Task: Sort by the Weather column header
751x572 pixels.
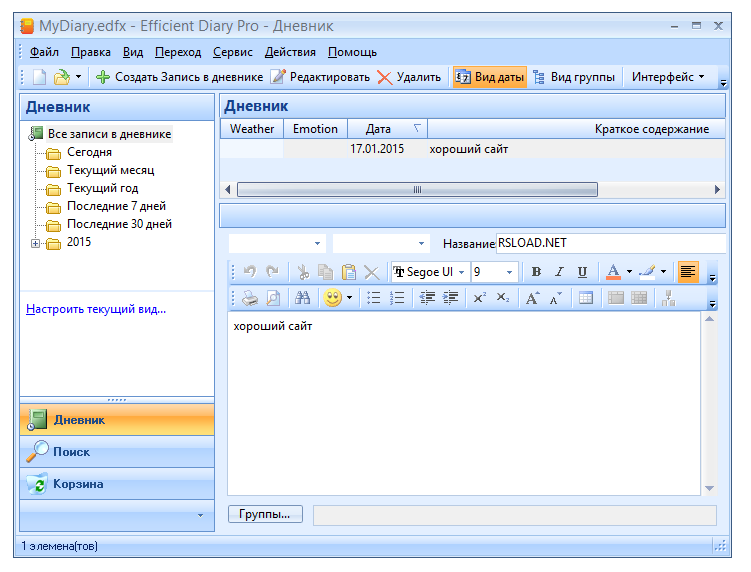Action: click(x=252, y=129)
